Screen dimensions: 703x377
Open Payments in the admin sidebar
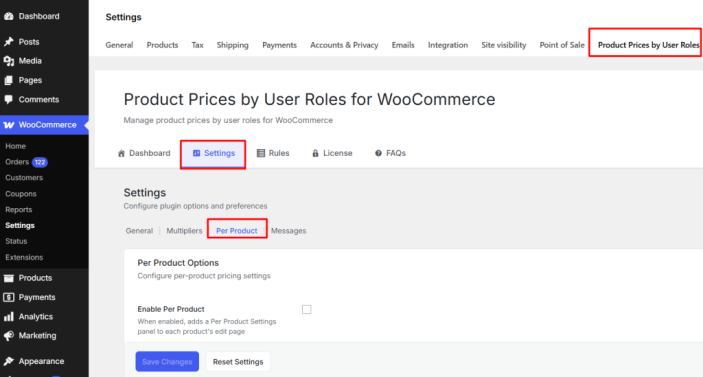tap(37, 297)
